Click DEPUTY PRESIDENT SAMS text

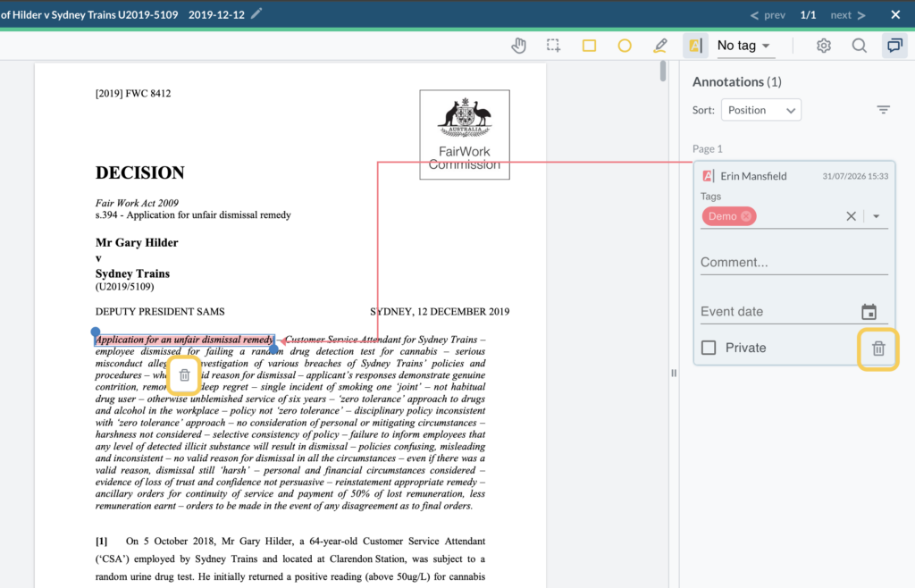(160, 312)
